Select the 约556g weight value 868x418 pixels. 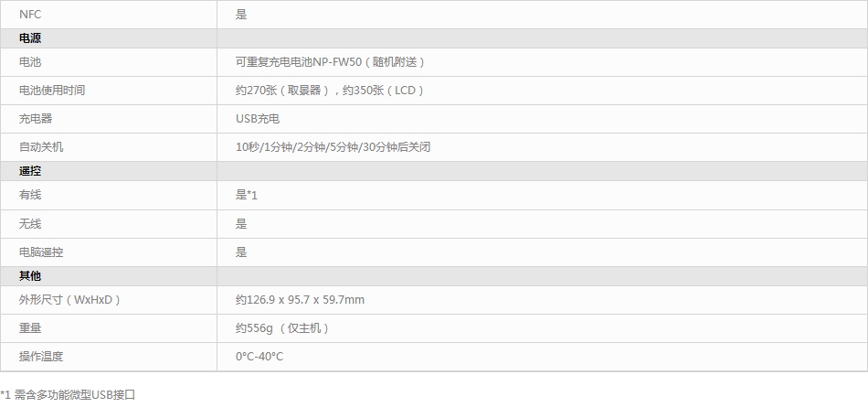(282, 328)
